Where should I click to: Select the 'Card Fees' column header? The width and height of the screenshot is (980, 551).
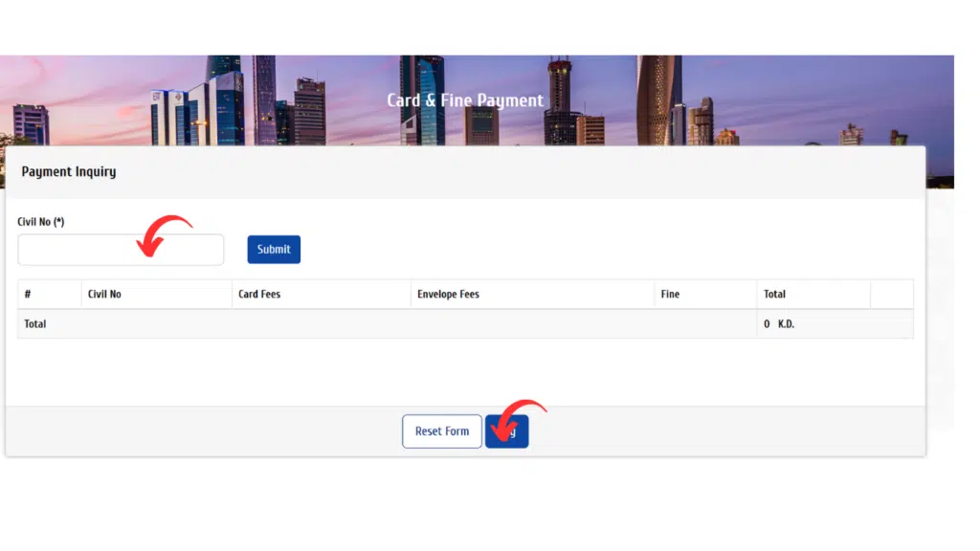click(x=259, y=295)
